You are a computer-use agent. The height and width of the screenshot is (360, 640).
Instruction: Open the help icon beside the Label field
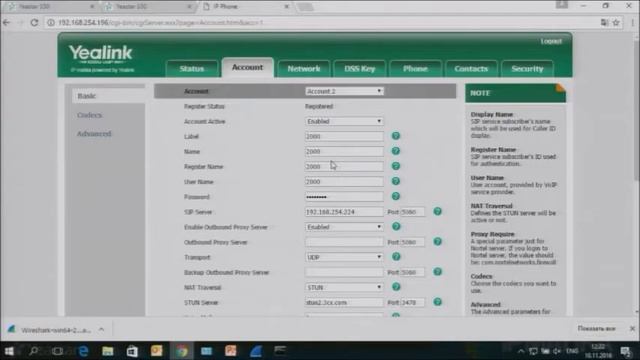click(x=396, y=136)
